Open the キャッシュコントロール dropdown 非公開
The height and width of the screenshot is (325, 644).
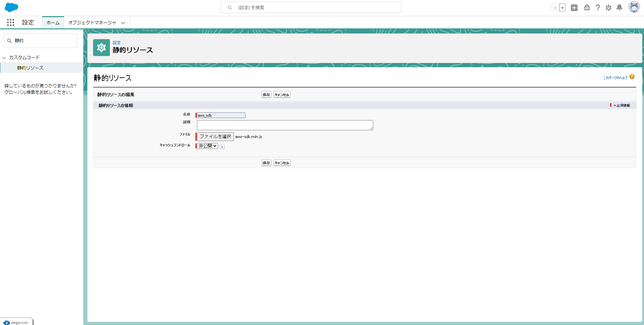pyautogui.click(x=208, y=146)
